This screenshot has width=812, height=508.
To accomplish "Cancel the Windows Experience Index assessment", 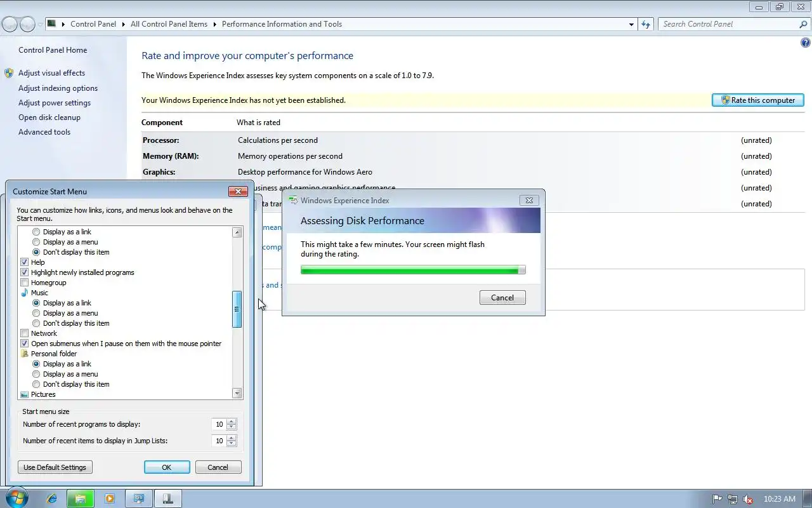I will click(x=502, y=298).
